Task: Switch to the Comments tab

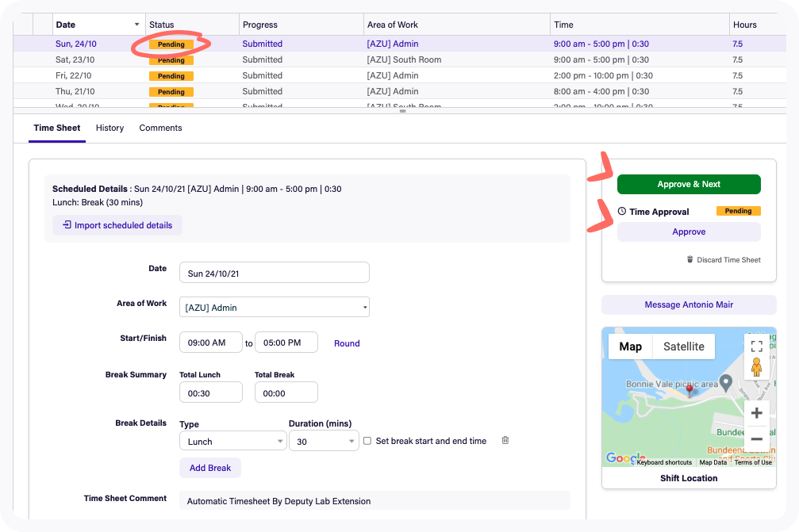Action: [160, 128]
